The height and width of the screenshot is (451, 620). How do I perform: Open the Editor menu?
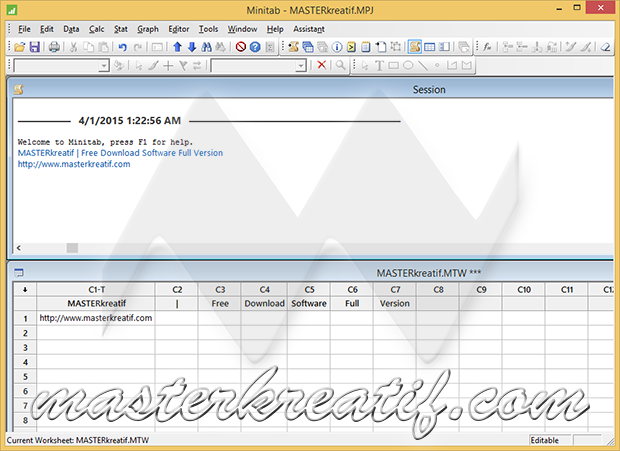click(179, 29)
